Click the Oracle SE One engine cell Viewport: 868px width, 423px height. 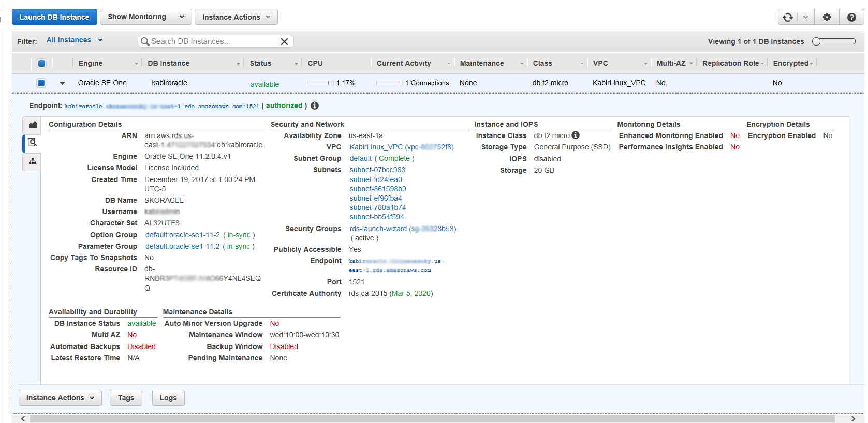[x=102, y=83]
